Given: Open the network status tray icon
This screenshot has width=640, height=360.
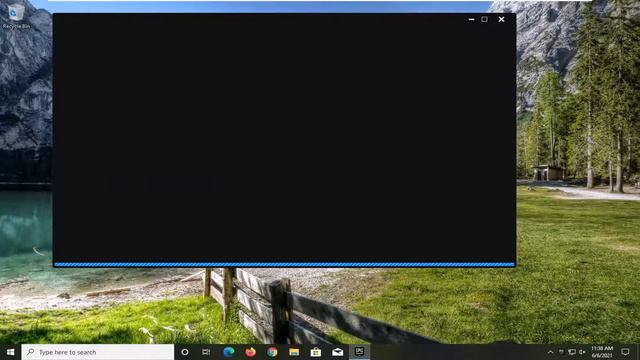Looking at the screenshot, I should 572,352.
